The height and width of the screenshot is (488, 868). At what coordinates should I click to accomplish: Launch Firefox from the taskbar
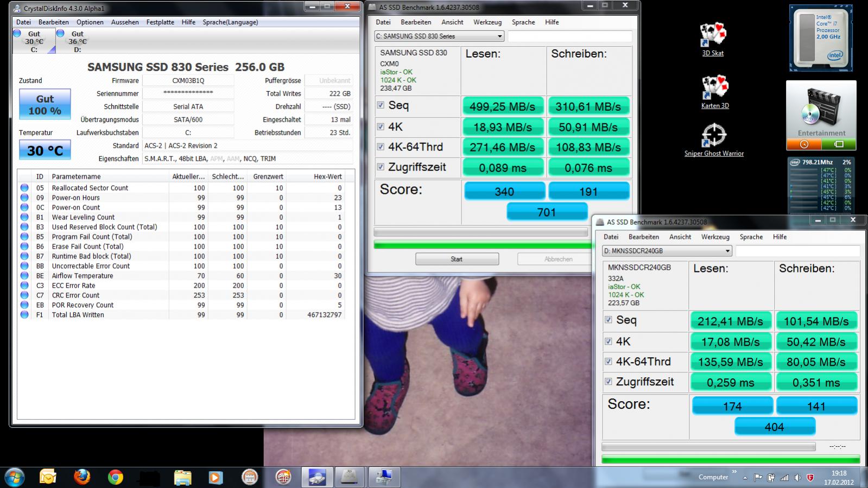pos(82,477)
